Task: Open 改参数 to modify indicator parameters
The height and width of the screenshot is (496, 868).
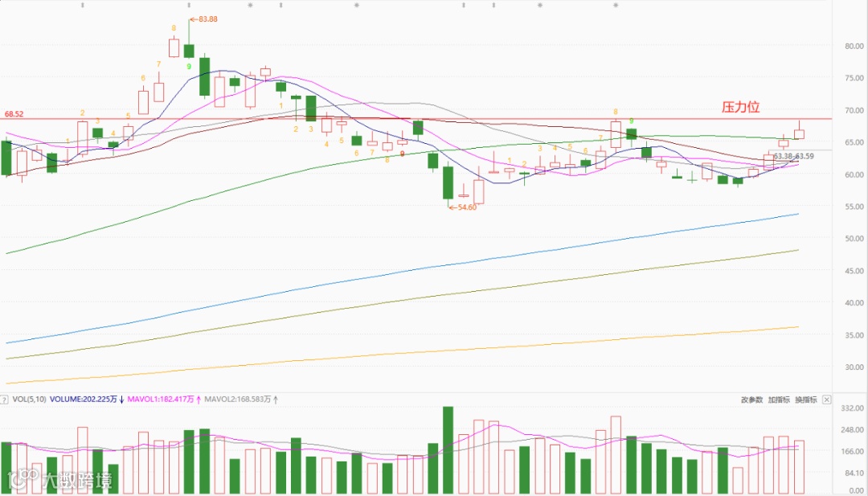Action: pyautogui.click(x=752, y=399)
